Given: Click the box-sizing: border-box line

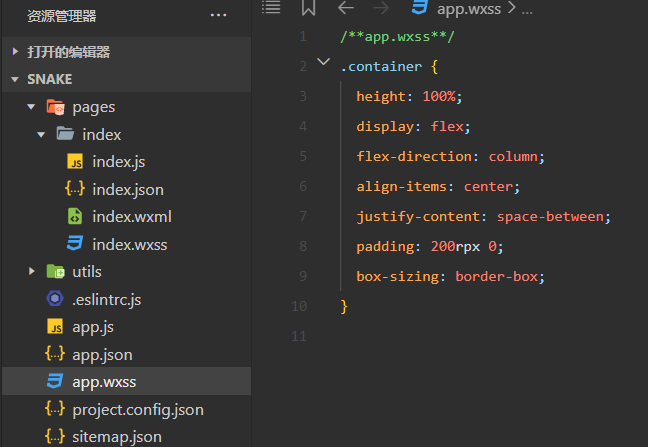Looking at the screenshot, I should tap(450, 276).
